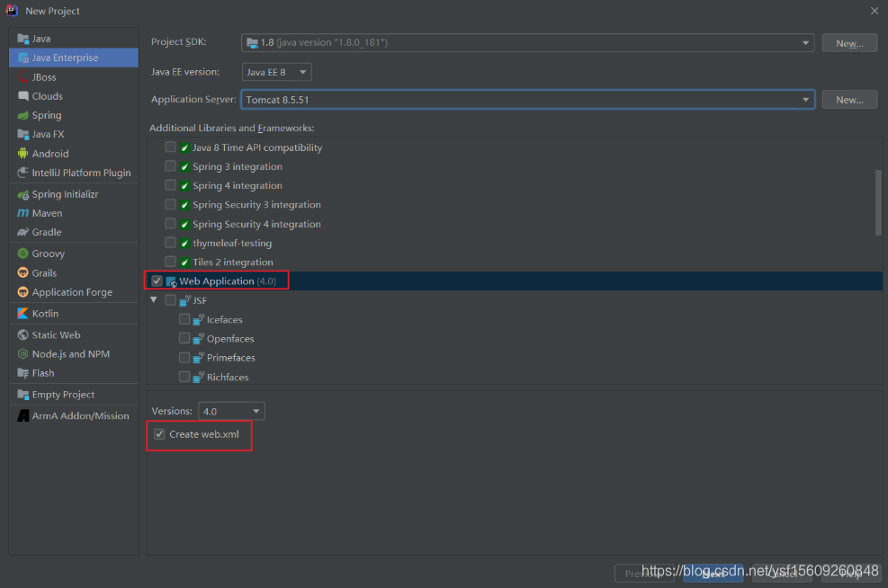888x588 pixels.
Task: Choose the Application Forge icon
Action: (23, 292)
